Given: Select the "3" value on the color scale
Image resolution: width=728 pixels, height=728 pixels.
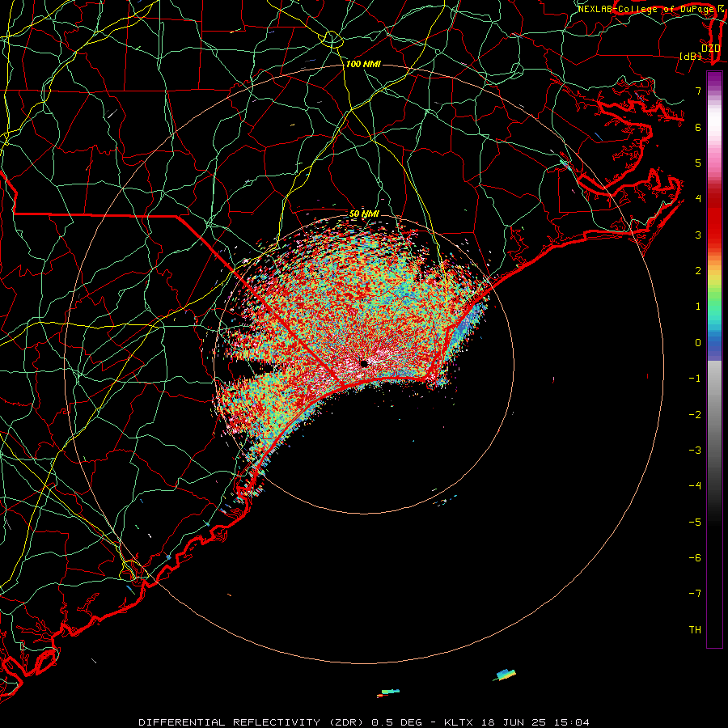Looking at the screenshot, I should (698, 235).
